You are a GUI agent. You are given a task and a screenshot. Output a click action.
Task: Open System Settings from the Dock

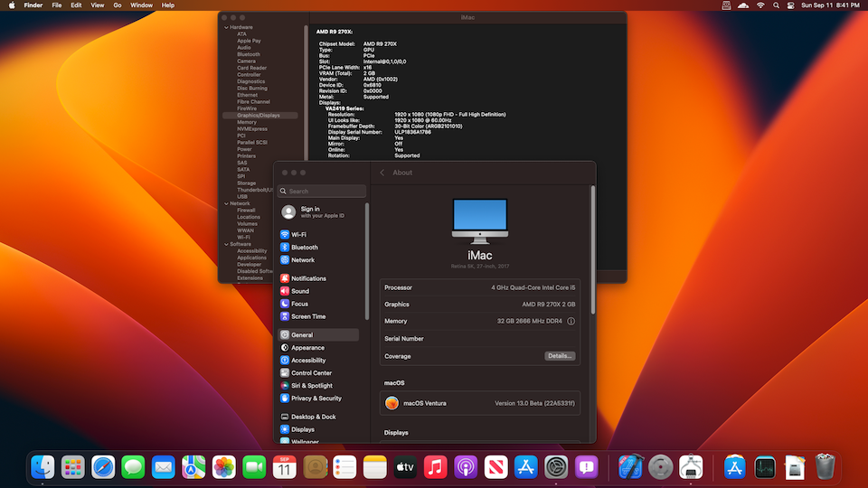[556, 467]
